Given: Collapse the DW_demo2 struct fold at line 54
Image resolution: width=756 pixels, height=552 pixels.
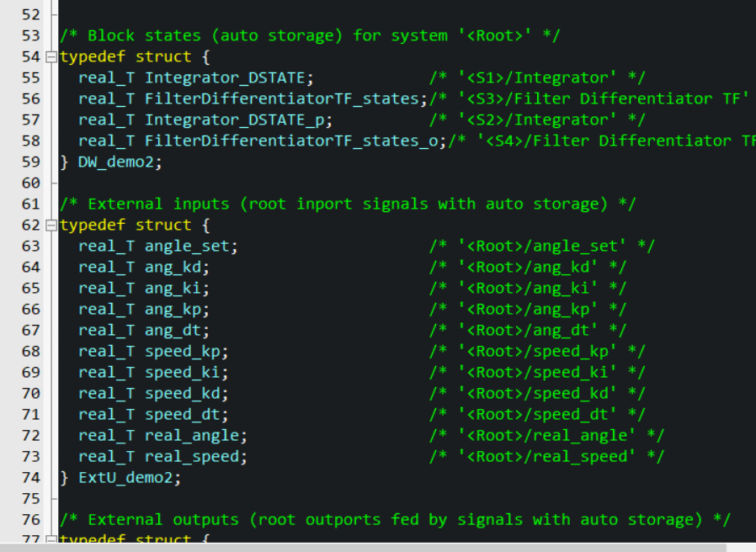Looking at the screenshot, I should 51,57.
